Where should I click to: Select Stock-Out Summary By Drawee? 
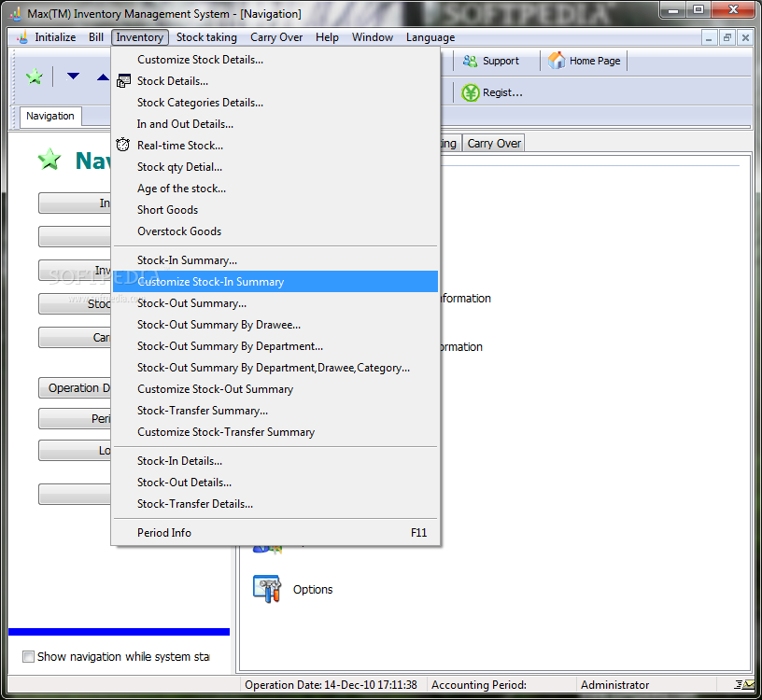click(x=275, y=325)
